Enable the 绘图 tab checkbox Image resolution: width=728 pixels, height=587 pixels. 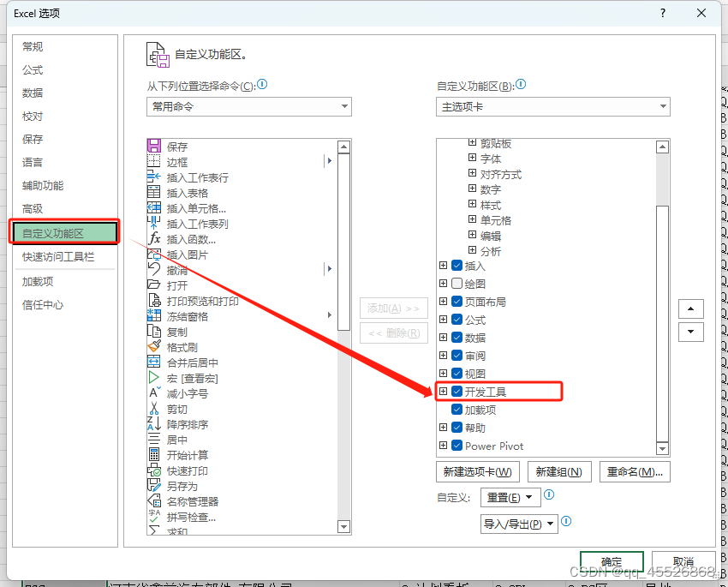[456, 284]
